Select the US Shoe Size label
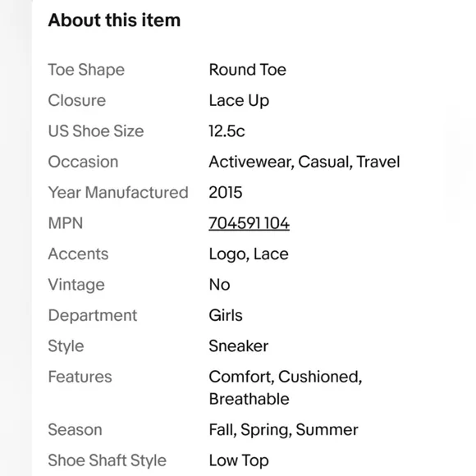 click(x=96, y=131)
